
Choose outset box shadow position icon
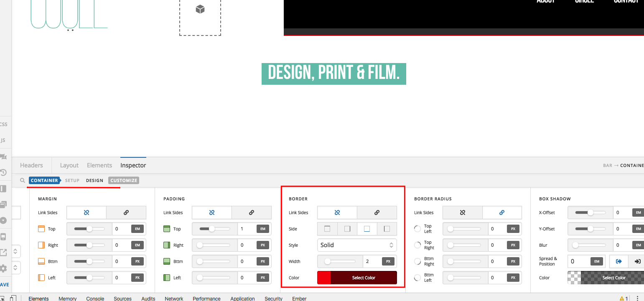(x=619, y=261)
